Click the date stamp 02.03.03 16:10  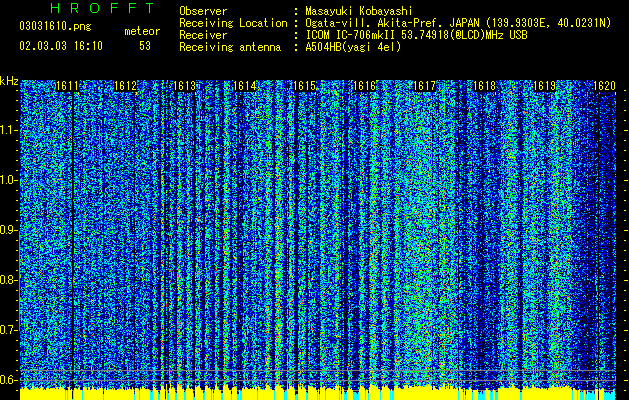tap(61, 46)
